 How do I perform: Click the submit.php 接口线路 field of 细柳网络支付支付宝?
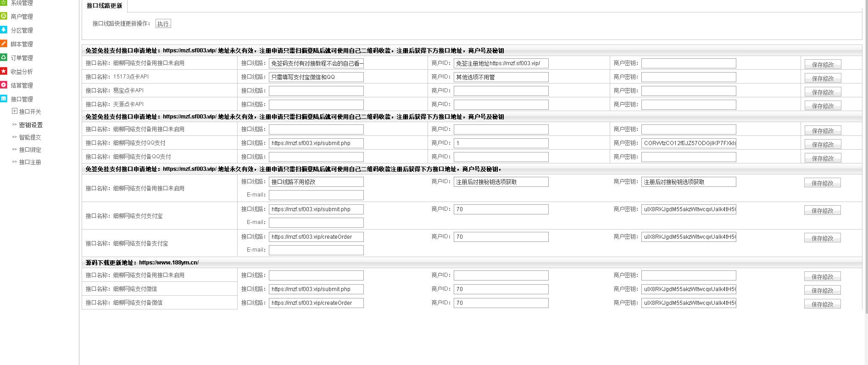point(316,209)
